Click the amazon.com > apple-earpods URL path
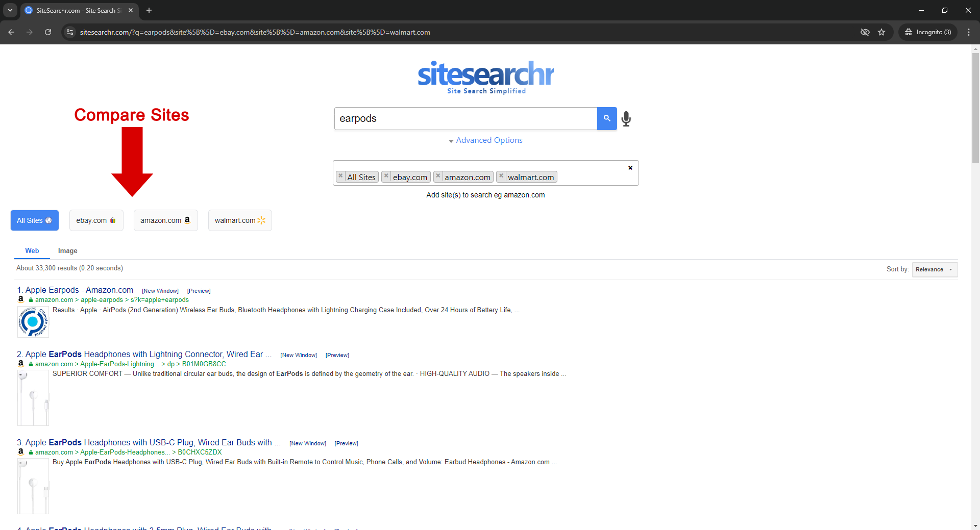 (112, 300)
